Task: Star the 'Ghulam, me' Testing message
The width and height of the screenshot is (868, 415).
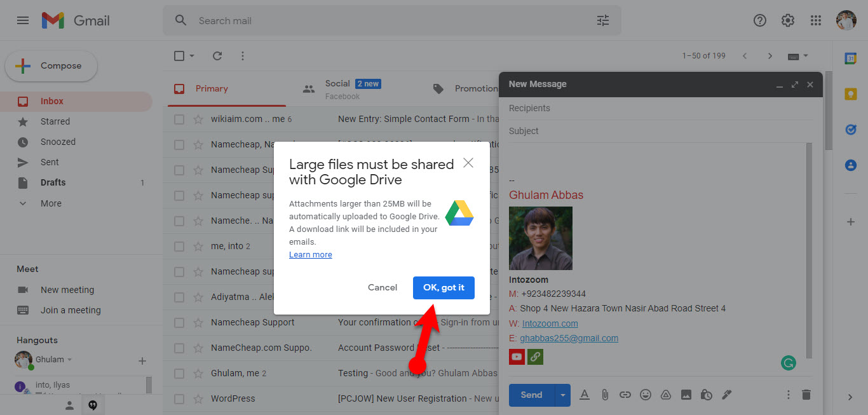Action: [198, 373]
